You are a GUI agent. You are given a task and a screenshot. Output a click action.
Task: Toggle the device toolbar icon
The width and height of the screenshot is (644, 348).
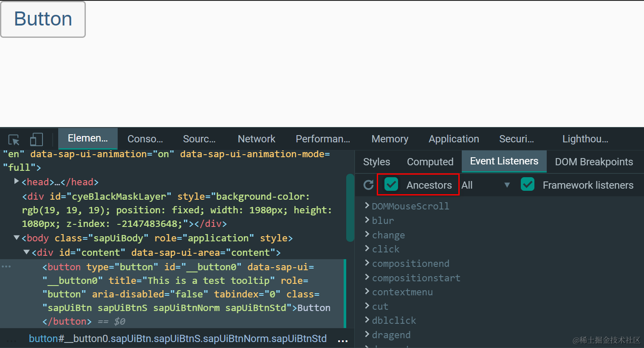tap(37, 139)
